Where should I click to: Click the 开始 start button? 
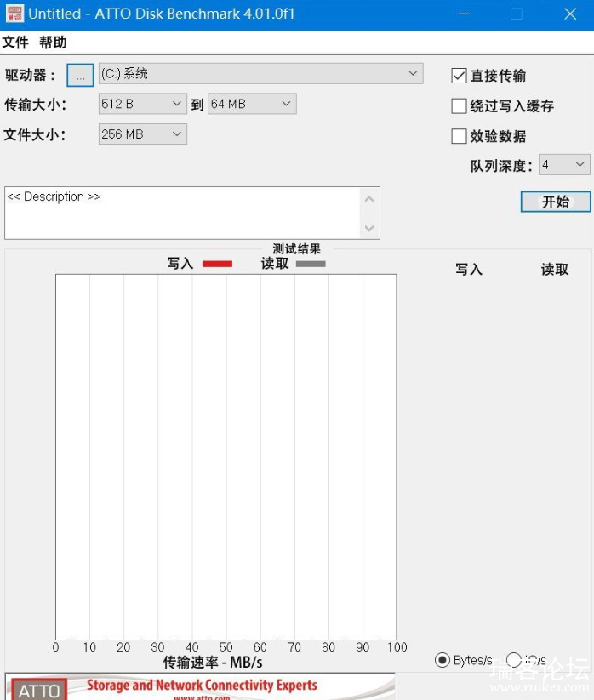pos(556,202)
